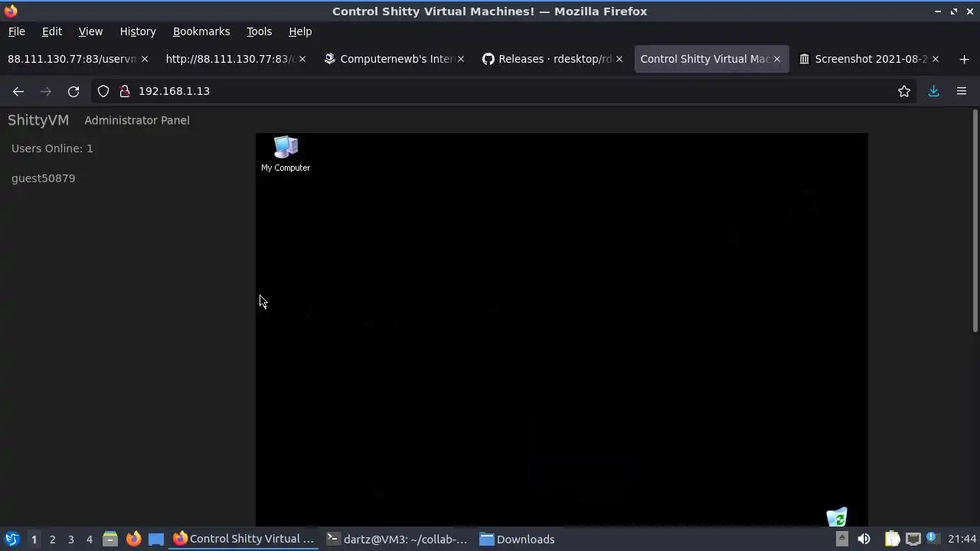
Task: Click the Control Shitty Virtual taskbar window button
Action: point(243,540)
